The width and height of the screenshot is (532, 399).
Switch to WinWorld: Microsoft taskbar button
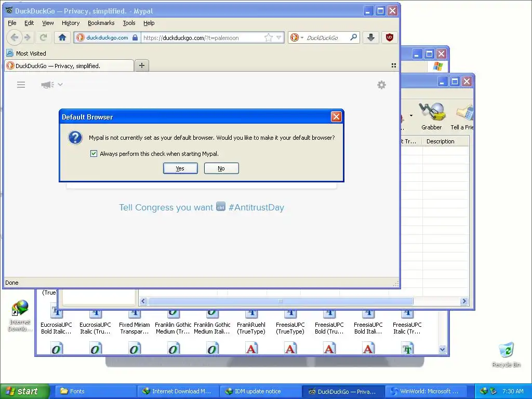427,391
